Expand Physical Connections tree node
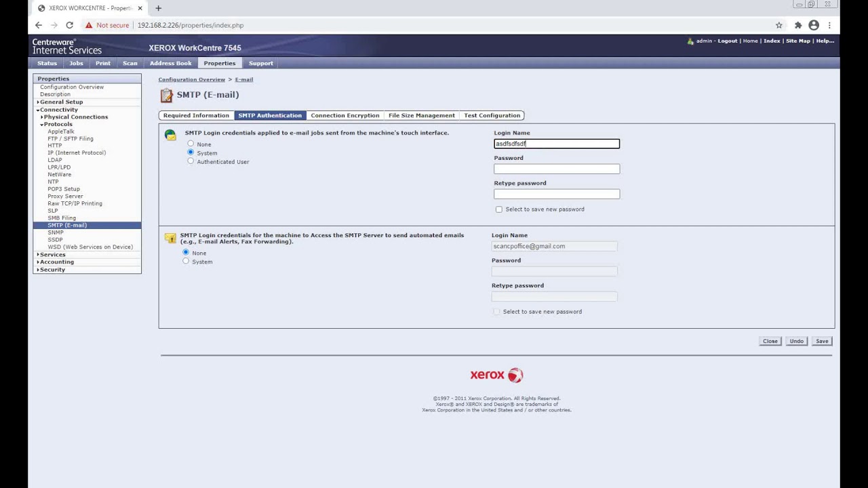 pos(42,117)
